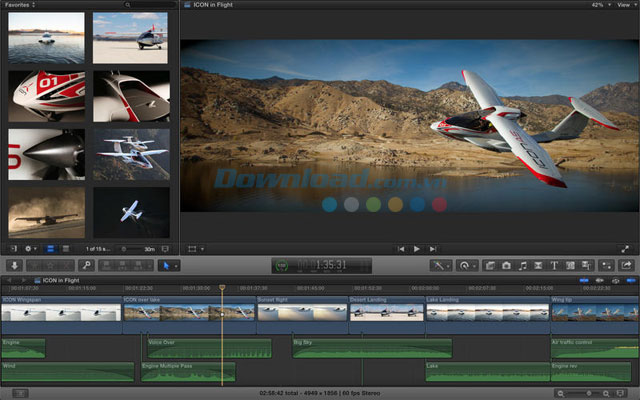Open the titles browser T icon
The width and height of the screenshot is (640, 400).
click(x=553, y=265)
